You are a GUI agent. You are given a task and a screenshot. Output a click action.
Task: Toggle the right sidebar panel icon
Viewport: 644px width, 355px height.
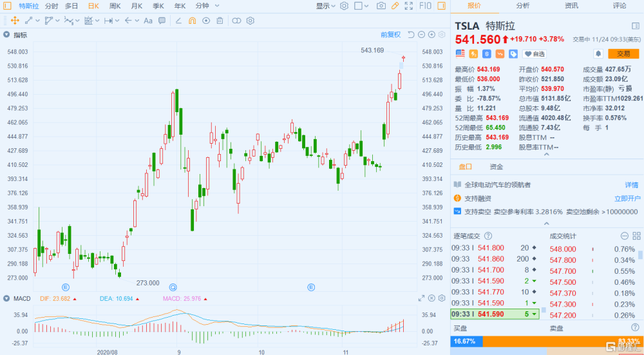[442, 6]
